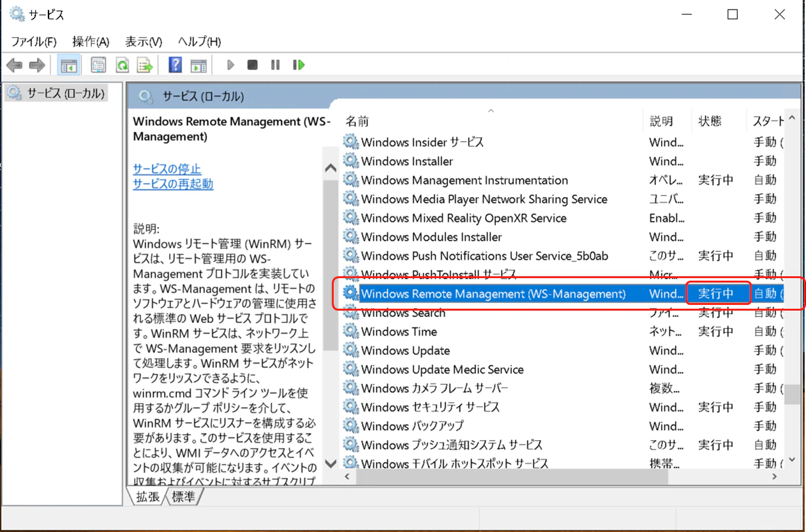Select Windows カメラ フレーム サーバー row

[562, 388]
